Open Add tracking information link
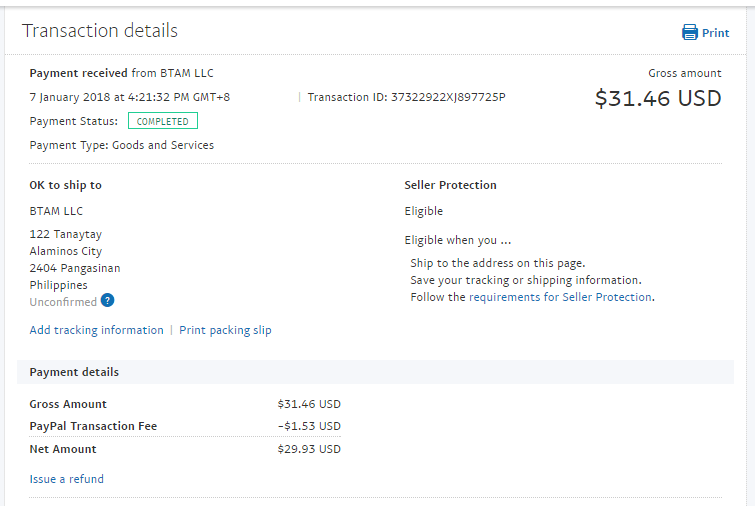Image resolution: width=755 pixels, height=506 pixels. coord(96,330)
